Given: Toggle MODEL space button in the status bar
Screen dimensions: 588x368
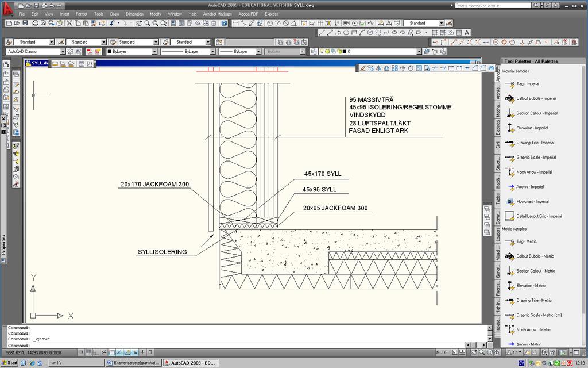Looking at the screenshot, I should [x=443, y=352].
